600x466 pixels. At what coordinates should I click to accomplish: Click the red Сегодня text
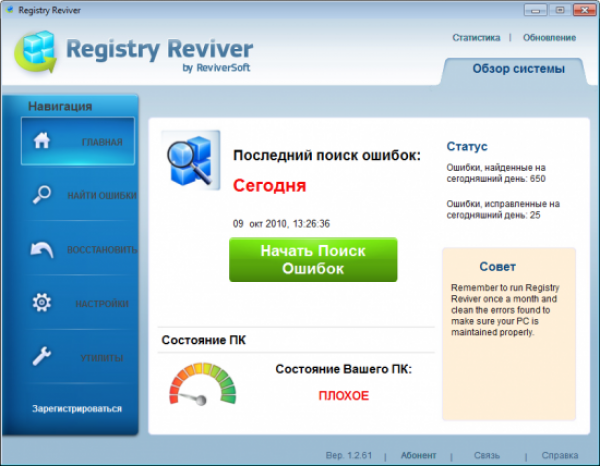pos(269,186)
